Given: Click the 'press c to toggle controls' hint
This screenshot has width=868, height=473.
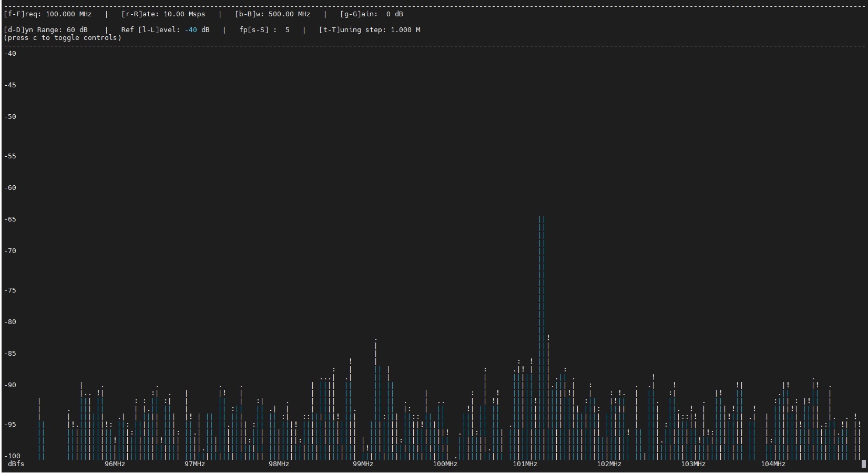Looking at the screenshot, I should [x=63, y=38].
